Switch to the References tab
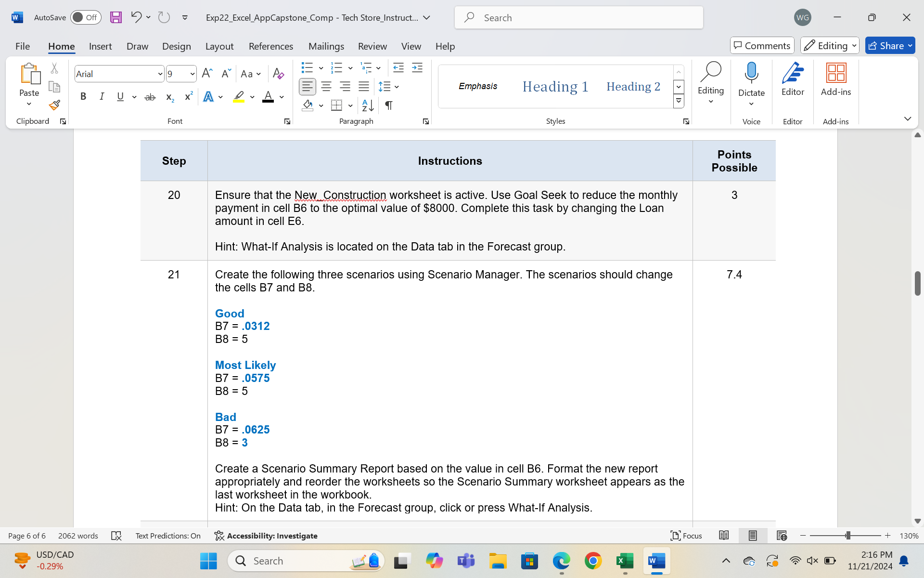 [x=270, y=46]
